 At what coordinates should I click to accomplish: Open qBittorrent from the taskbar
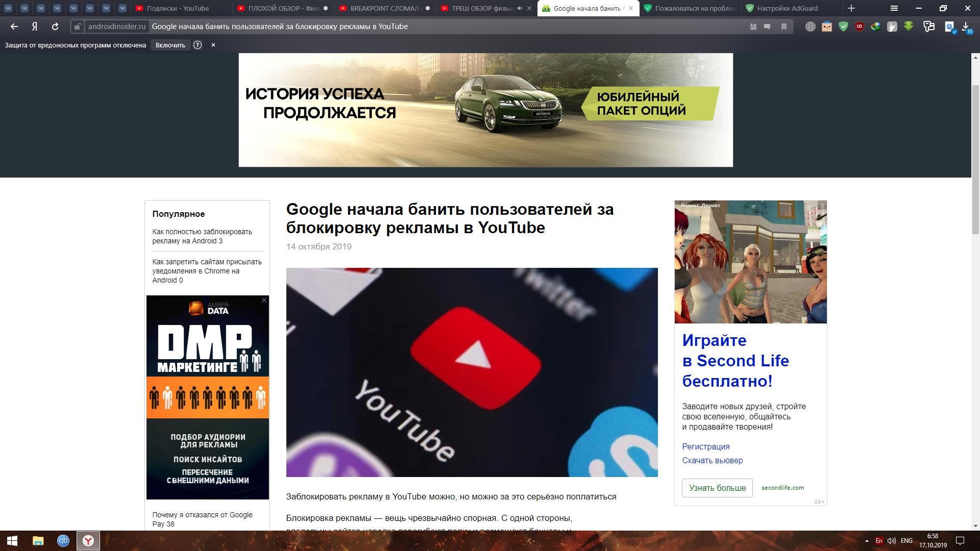pos(63,541)
